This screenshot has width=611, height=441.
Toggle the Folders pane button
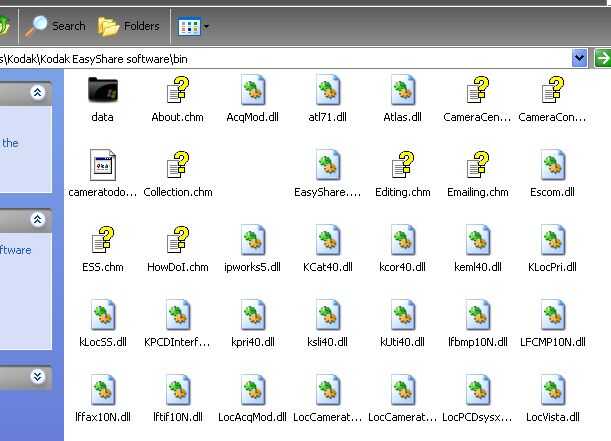coord(129,26)
